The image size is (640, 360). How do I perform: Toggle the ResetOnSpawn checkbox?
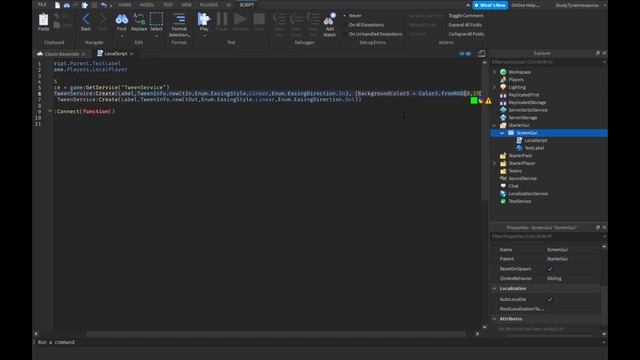click(550, 269)
